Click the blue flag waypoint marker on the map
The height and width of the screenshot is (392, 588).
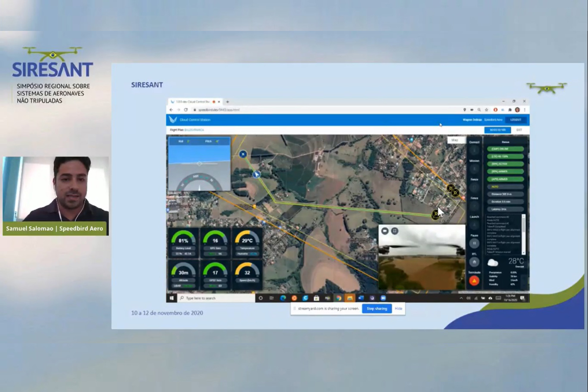point(243,154)
